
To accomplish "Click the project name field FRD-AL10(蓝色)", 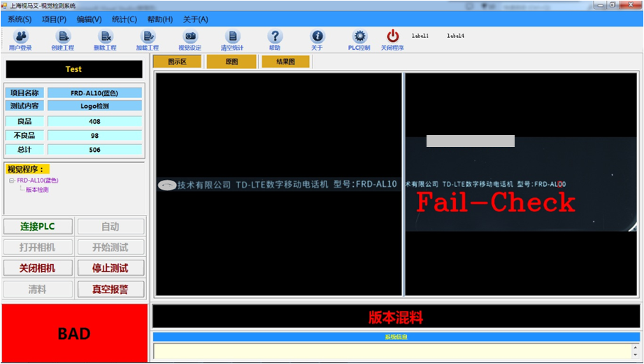I will (94, 93).
